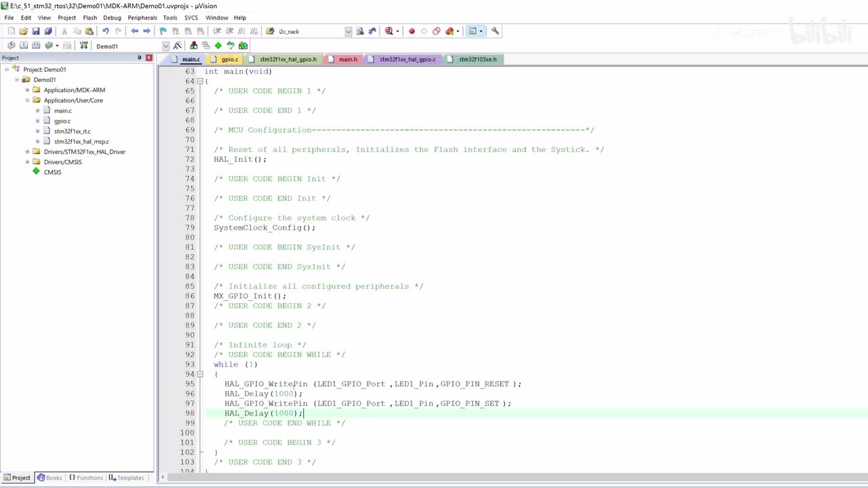Switch to the stm32f103xe.h editor tab
The image size is (868, 488).
tap(473, 59)
